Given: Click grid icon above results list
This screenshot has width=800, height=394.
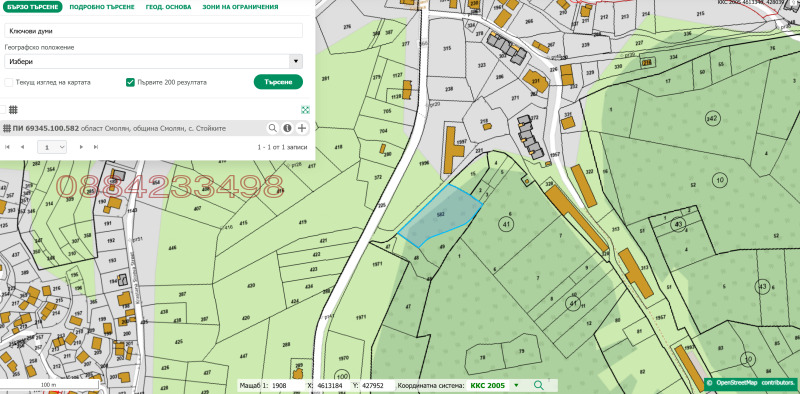Looking at the screenshot, I should click(14, 110).
